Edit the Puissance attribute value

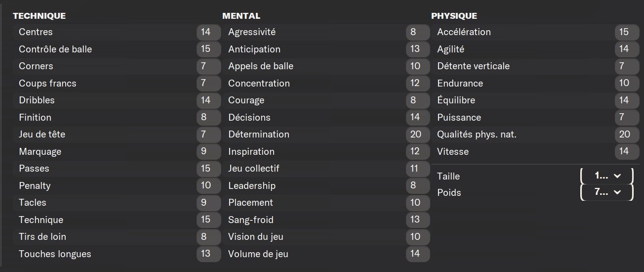coord(627,117)
